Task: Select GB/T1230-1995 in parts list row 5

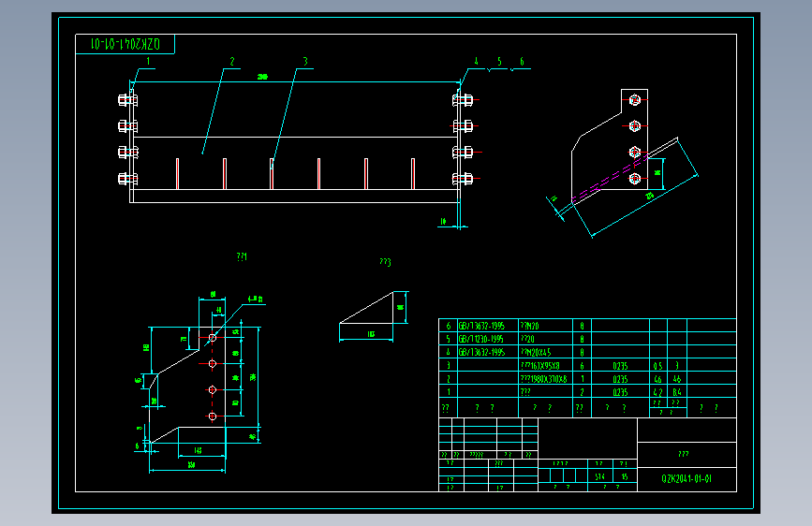Action: (x=481, y=339)
